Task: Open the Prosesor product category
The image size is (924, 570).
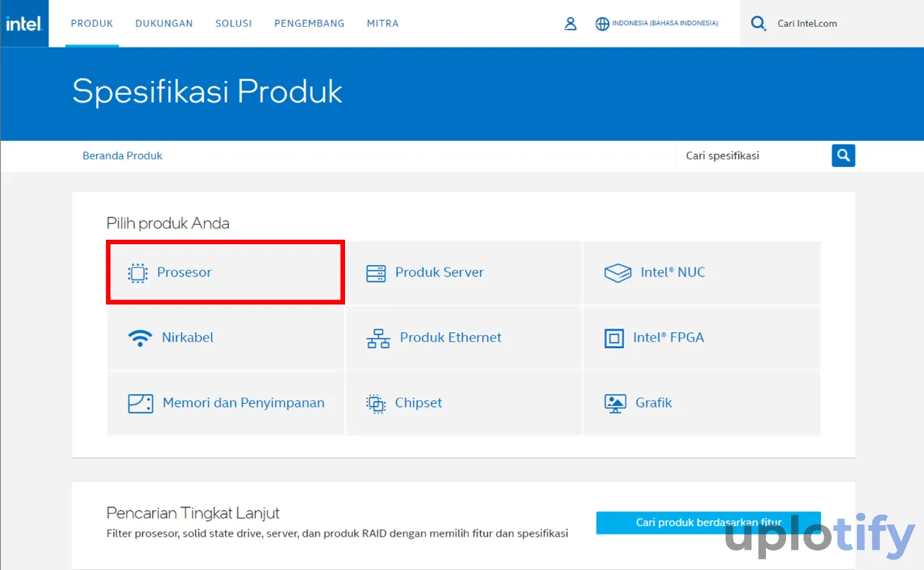Action: tap(225, 272)
